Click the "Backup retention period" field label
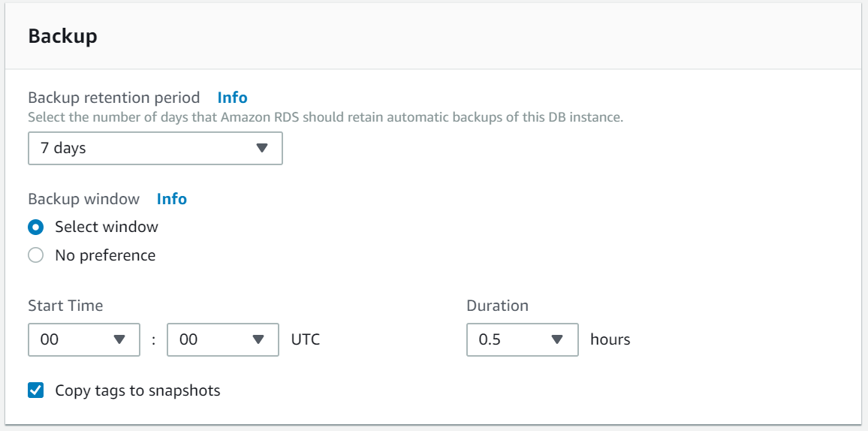 tap(114, 98)
